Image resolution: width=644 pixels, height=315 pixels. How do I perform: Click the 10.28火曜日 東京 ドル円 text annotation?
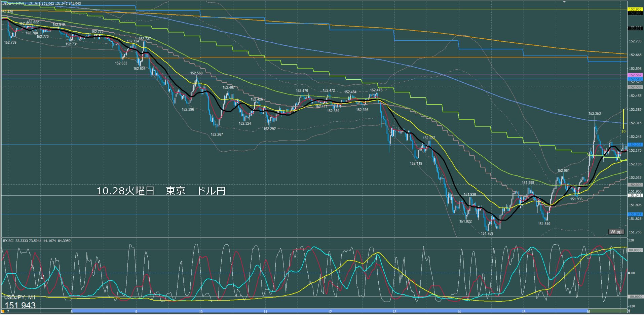coord(161,191)
